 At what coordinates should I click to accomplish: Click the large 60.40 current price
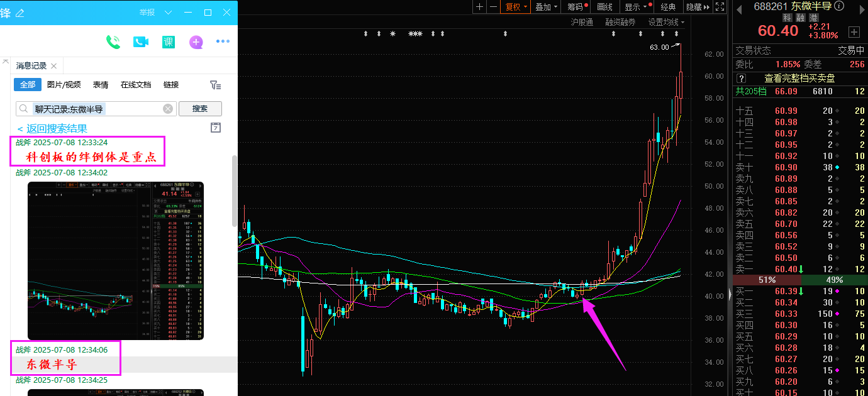click(x=777, y=31)
